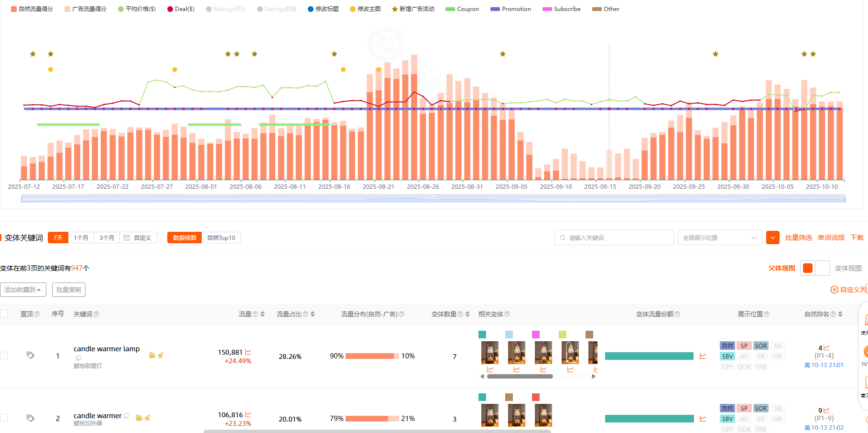Click the help icon beside 关键词 column header
Screen dimensions: 868x433
pyautogui.click(x=96, y=314)
